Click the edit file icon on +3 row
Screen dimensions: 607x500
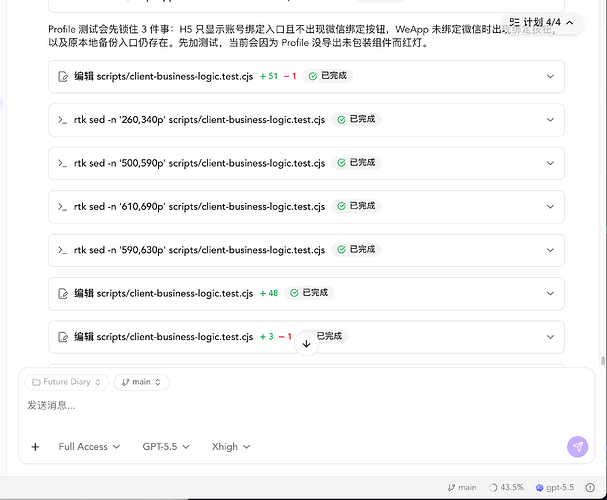[x=63, y=337]
